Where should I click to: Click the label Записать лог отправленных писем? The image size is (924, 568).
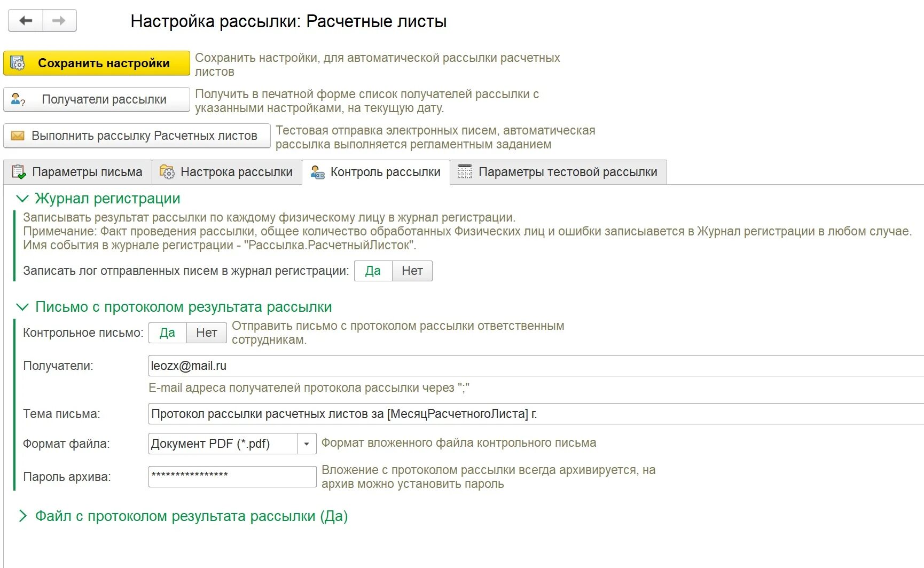pyautogui.click(x=185, y=271)
